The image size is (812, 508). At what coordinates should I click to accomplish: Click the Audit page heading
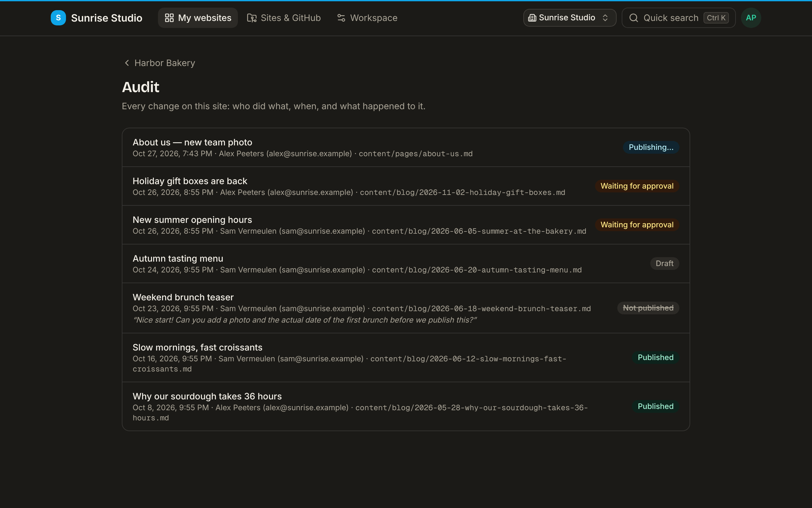140,87
